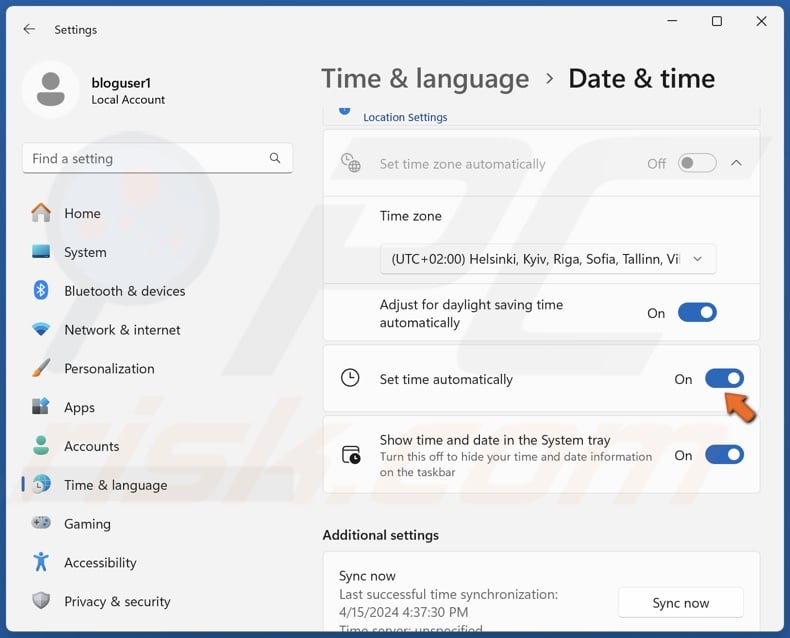
Task: Click the Network wifi icon
Action: (41, 329)
